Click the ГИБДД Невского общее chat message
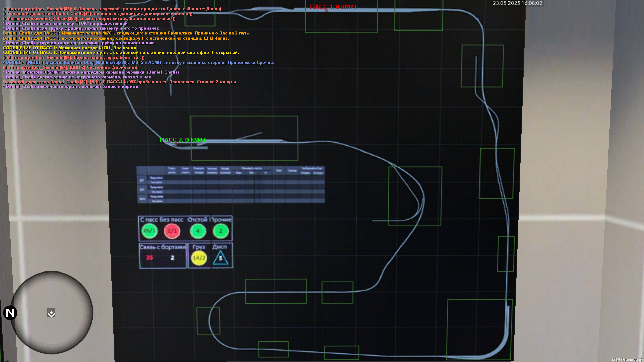644x362 pixels. tap(139, 63)
